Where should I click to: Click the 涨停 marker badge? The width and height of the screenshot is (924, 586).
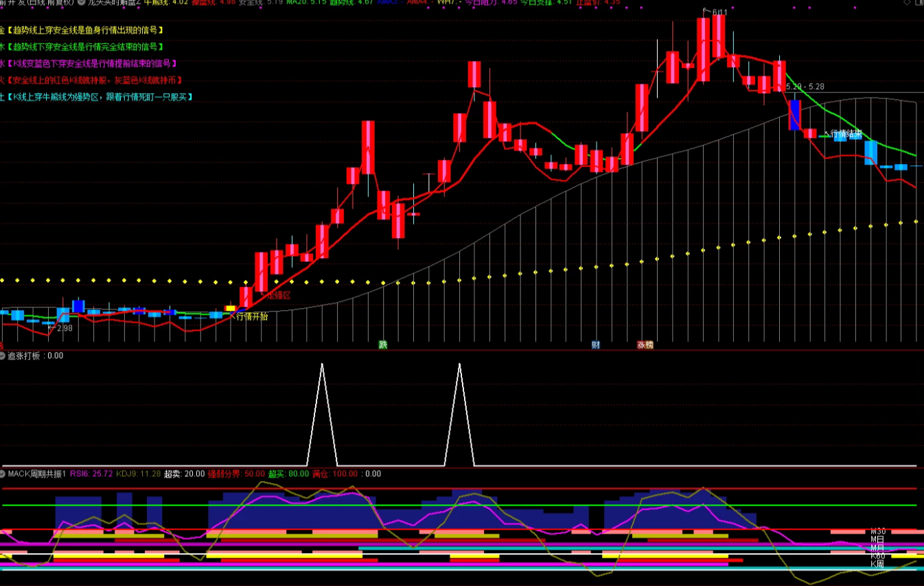(x=645, y=344)
